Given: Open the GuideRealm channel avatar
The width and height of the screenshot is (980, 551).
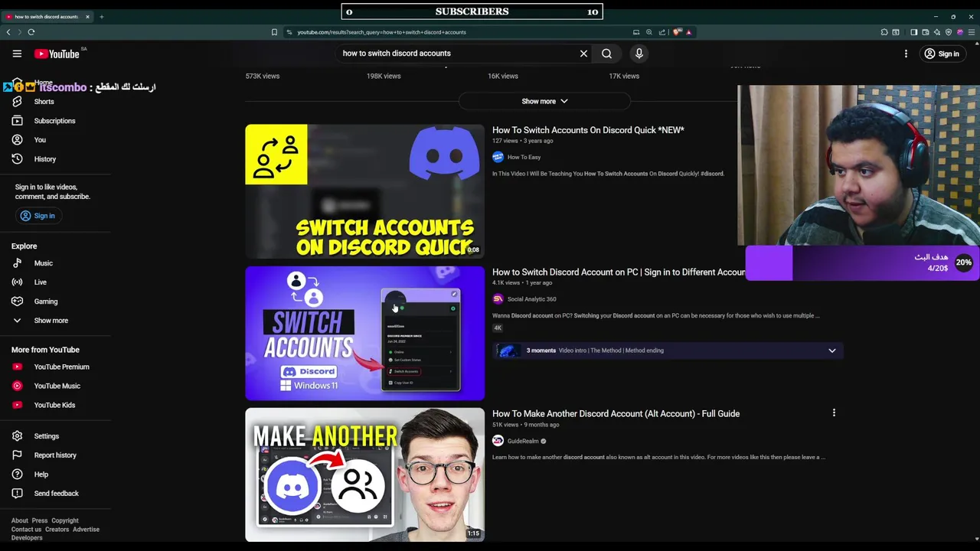Looking at the screenshot, I should tap(498, 441).
